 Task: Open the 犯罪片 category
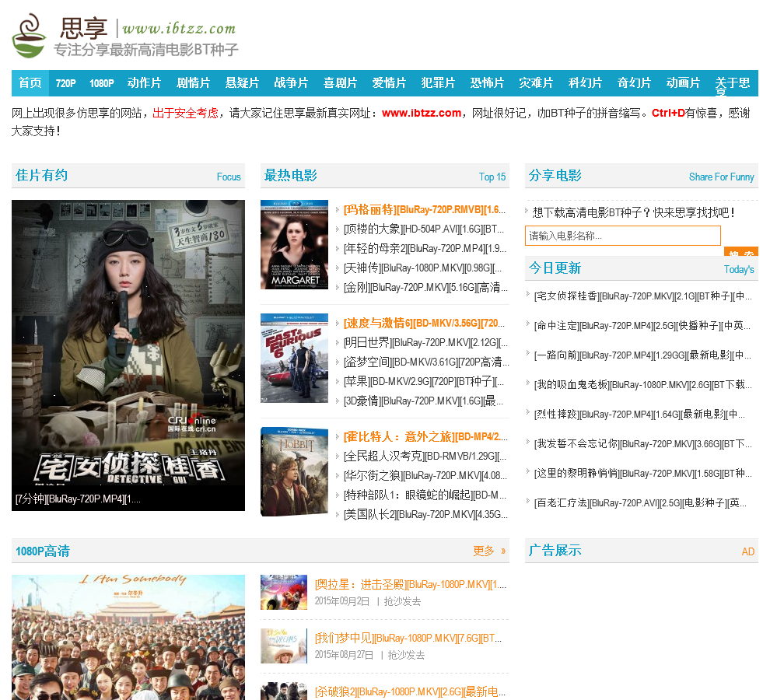point(438,83)
